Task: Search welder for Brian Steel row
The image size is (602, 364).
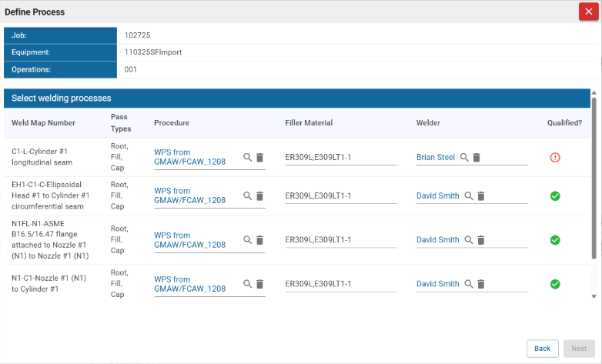Action: (464, 157)
